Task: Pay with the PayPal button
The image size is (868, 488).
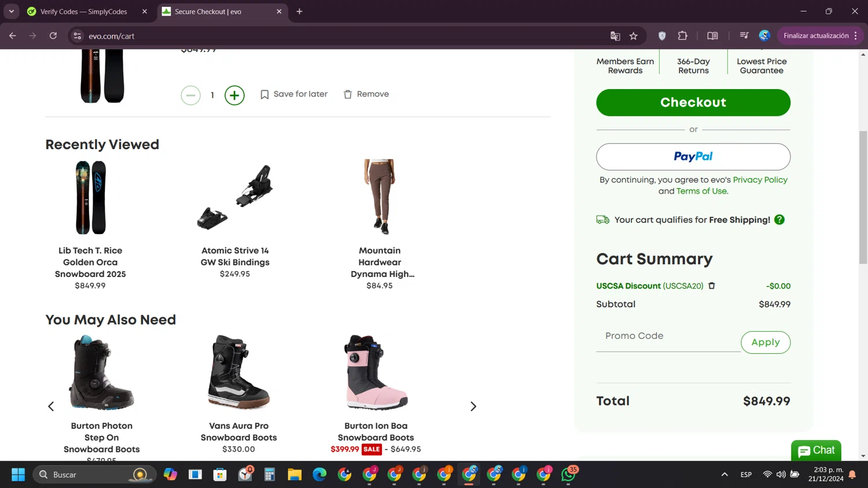Action: point(693,157)
